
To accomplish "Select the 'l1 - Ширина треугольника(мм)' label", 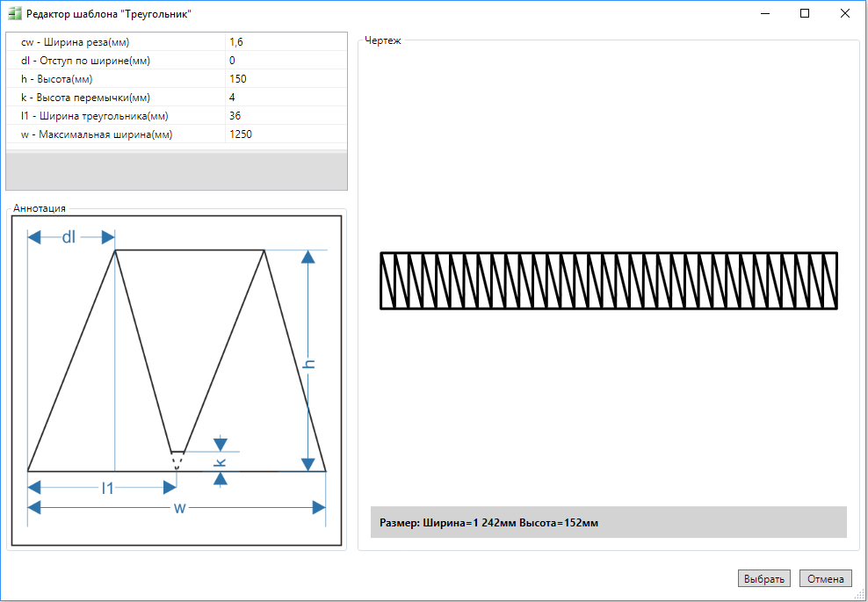I will coord(94,116).
